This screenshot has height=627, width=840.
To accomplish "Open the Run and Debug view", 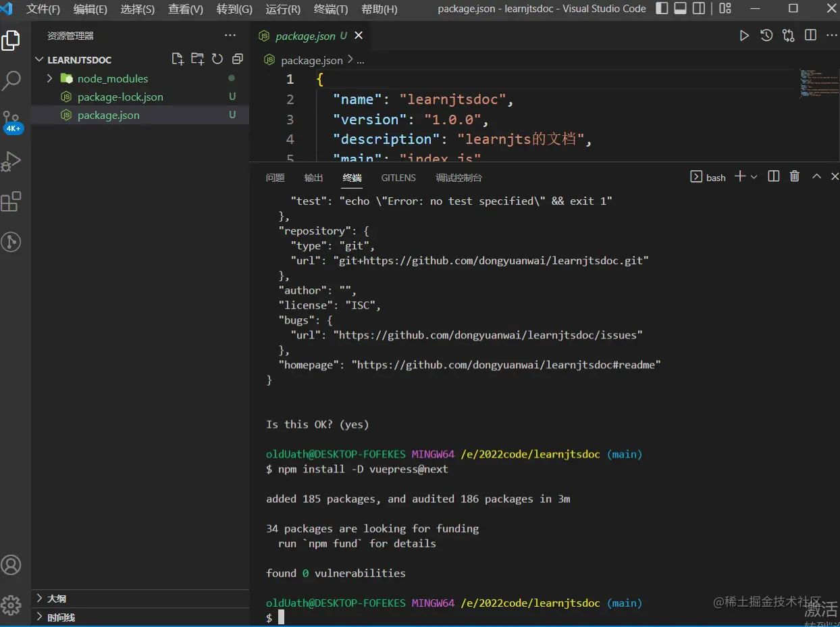I will (11, 161).
